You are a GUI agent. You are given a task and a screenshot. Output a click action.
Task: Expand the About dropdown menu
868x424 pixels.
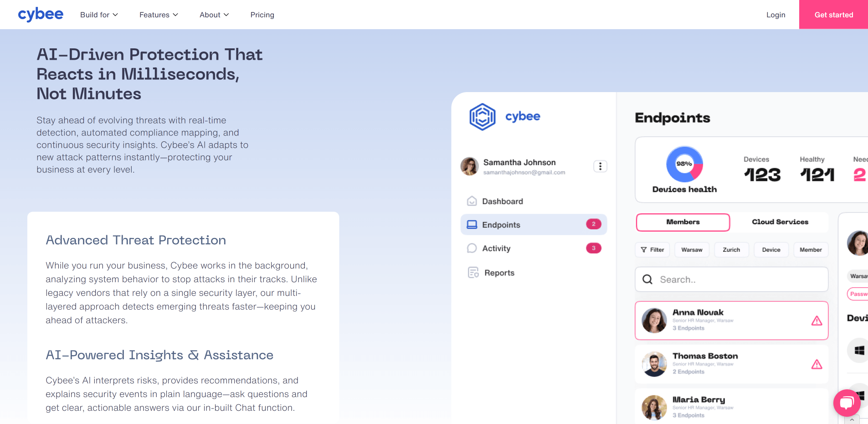point(214,15)
